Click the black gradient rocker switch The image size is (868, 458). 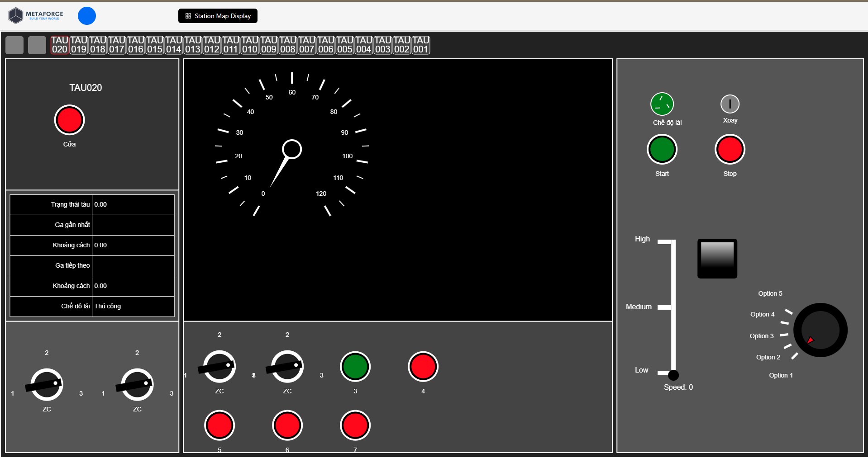tap(717, 259)
